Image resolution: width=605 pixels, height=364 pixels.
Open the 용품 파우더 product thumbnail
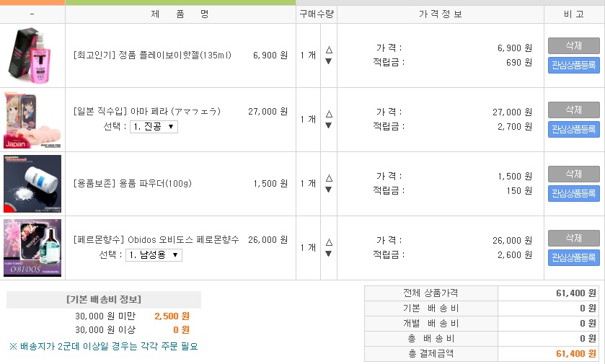(32, 183)
